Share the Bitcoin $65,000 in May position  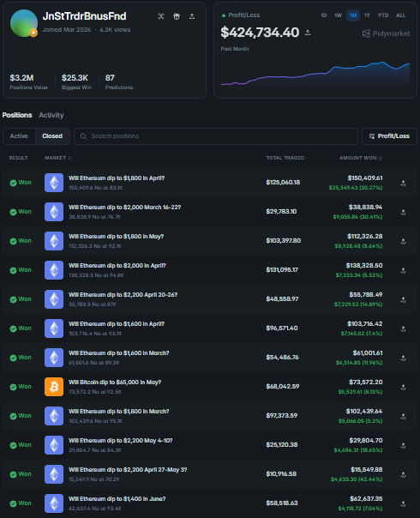tap(403, 387)
